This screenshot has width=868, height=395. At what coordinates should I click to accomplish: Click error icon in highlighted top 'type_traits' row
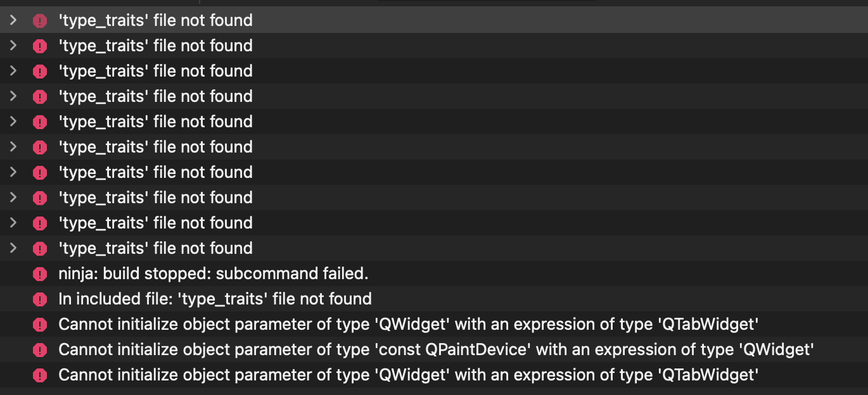(x=40, y=20)
